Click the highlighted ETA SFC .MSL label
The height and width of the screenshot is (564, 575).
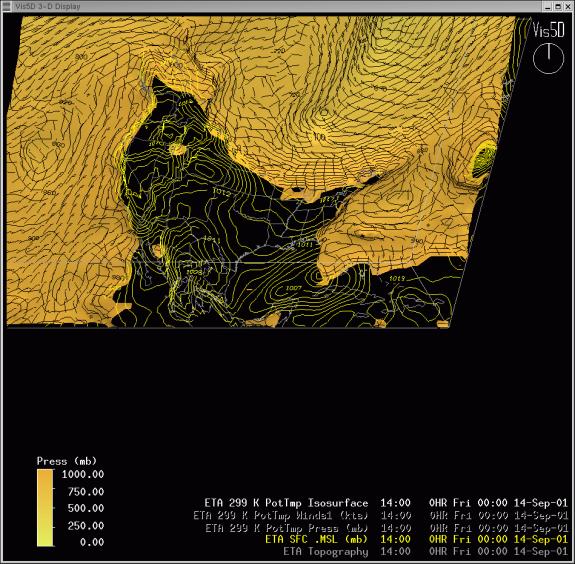316,539
